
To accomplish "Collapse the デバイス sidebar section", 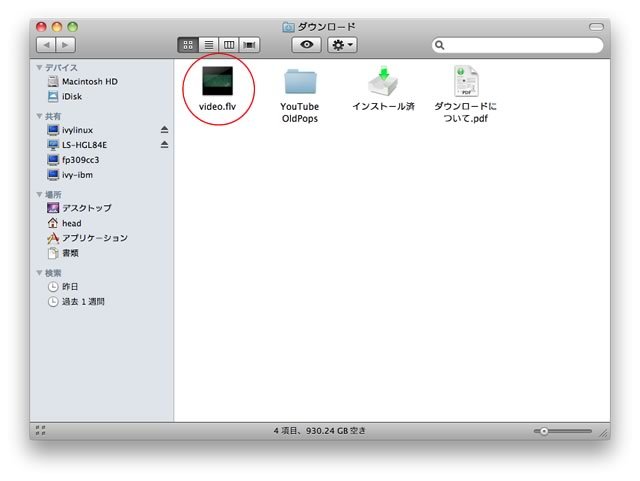I will pyautogui.click(x=40, y=67).
